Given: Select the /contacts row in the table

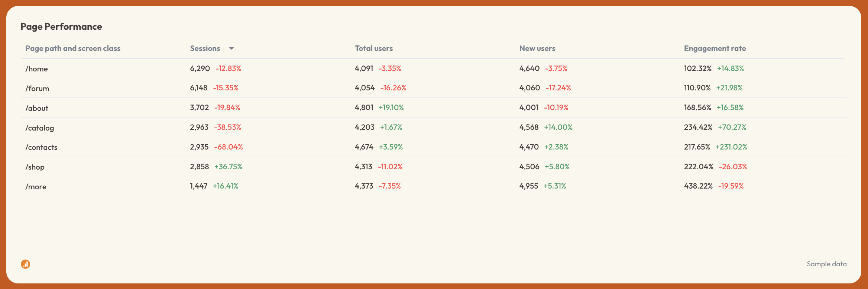Looking at the screenshot, I should click(41, 147).
